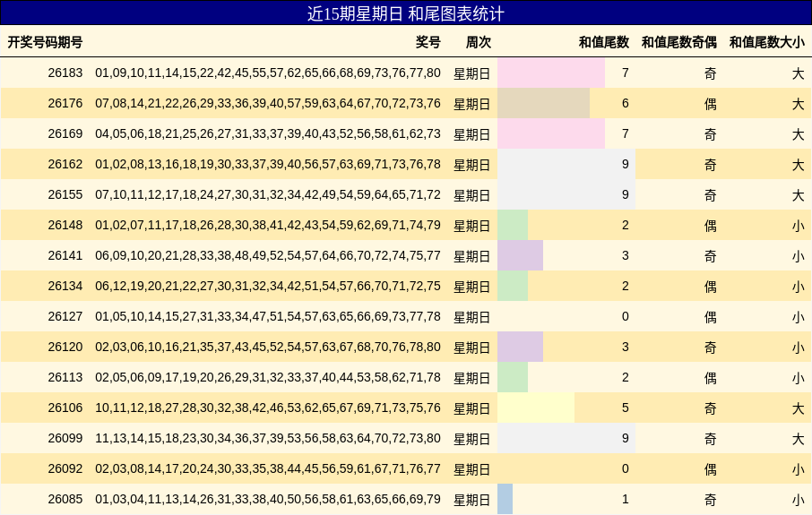Click the 奖号 column header

428,42
